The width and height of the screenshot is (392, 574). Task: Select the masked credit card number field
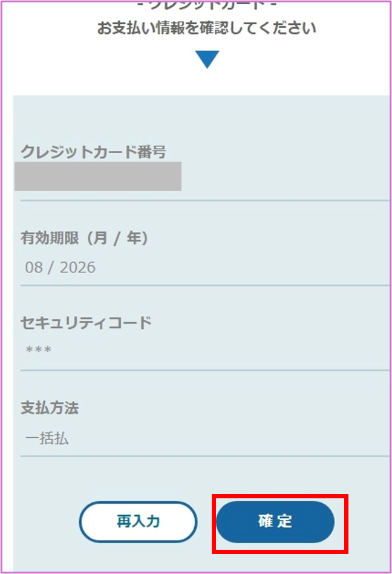coord(98,176)
